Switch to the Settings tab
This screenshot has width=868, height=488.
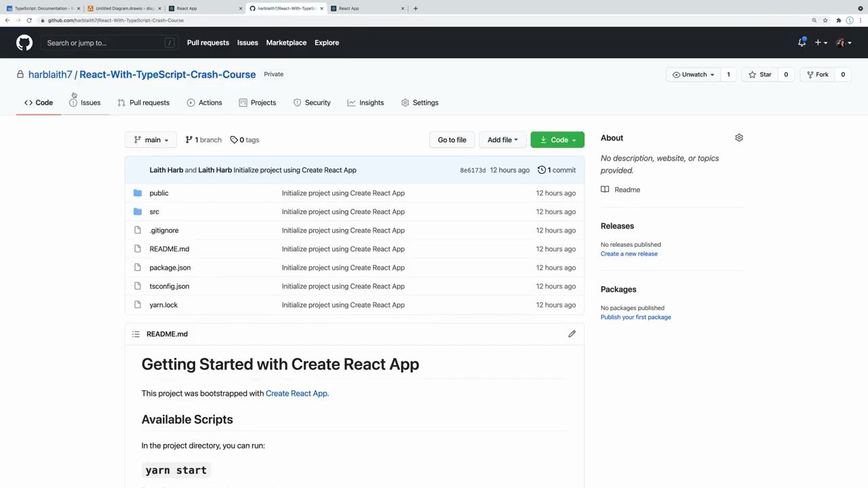420,102
